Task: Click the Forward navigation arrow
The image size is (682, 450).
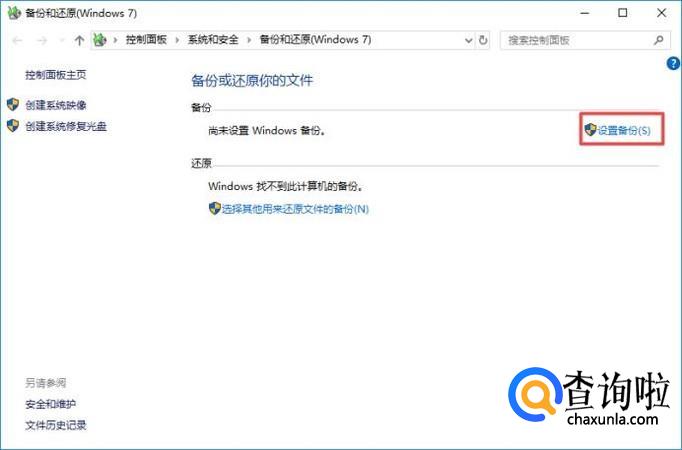Action: click(42, 40)
